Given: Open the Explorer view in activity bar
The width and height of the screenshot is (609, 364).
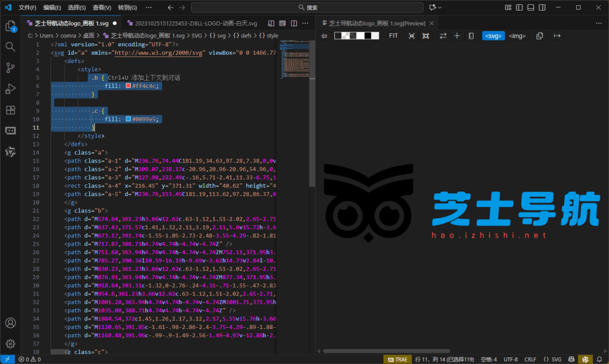Looking at the screenshot, I should tap(10, 27).
